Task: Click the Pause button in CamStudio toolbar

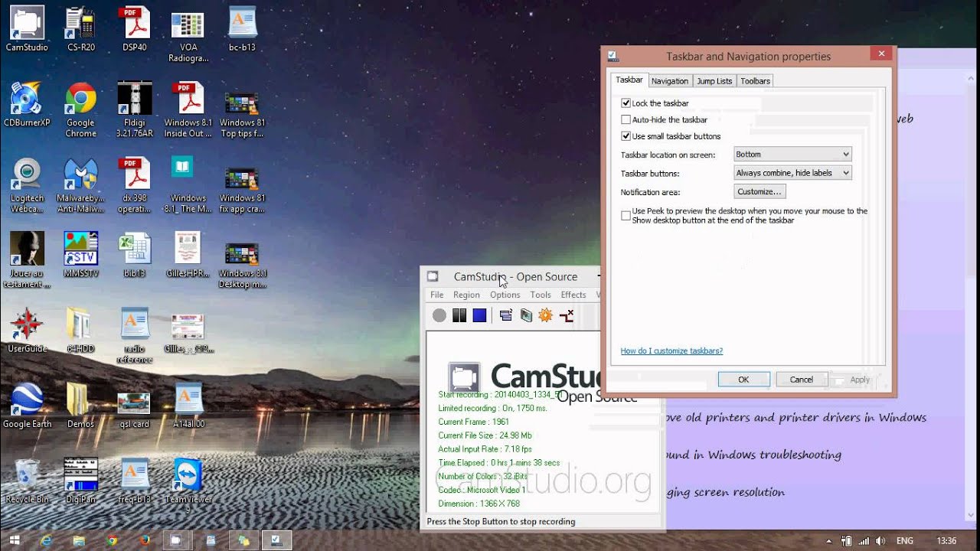Action: pos(459,315)
